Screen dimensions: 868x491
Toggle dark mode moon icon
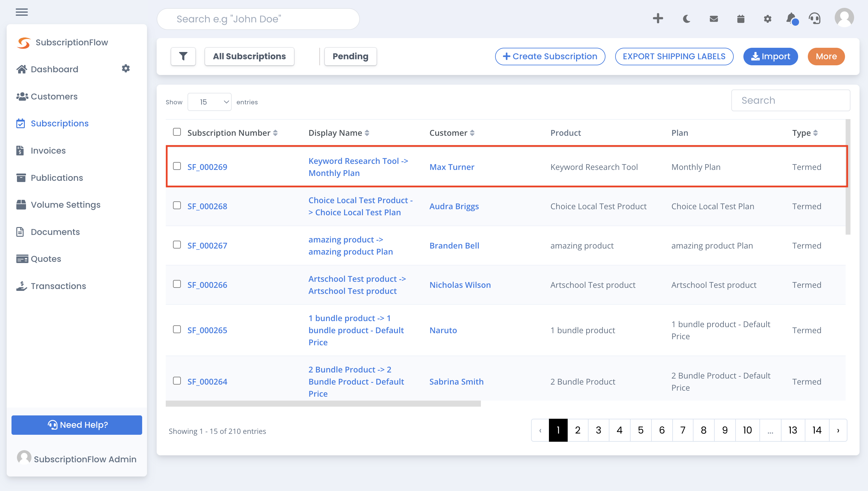[686, 19]
